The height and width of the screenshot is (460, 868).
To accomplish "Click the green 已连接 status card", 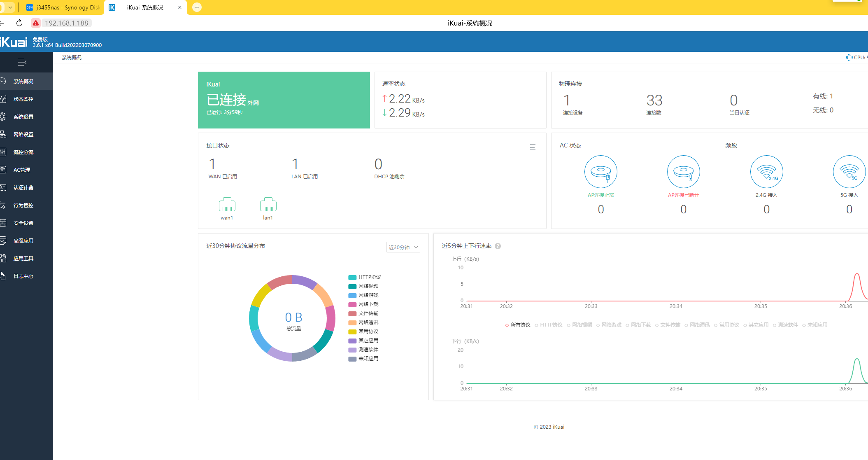I will (x=284, y=100).
